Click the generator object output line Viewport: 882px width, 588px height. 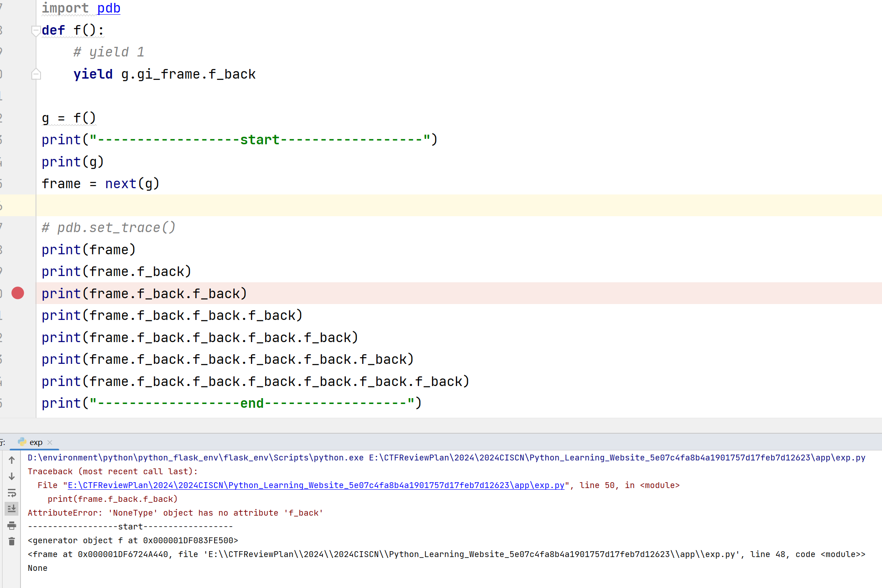coord(133,540)
